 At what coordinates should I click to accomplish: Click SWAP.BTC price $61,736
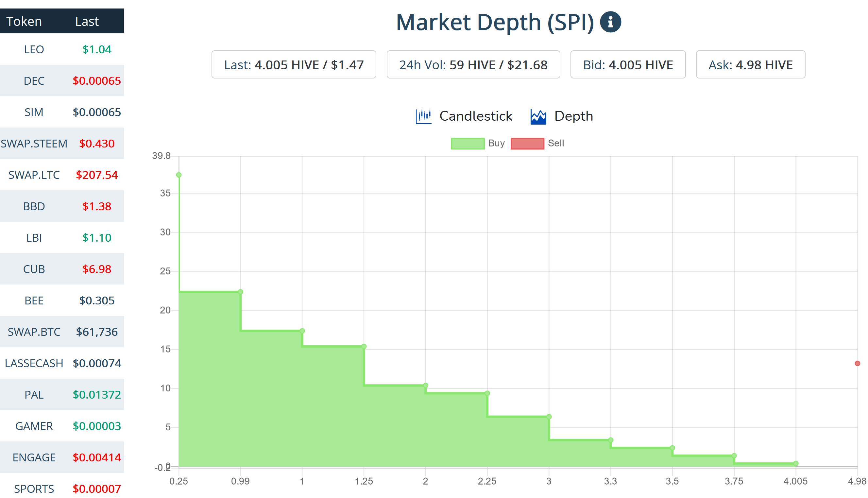pyautogui.click(x=97, y=332)
